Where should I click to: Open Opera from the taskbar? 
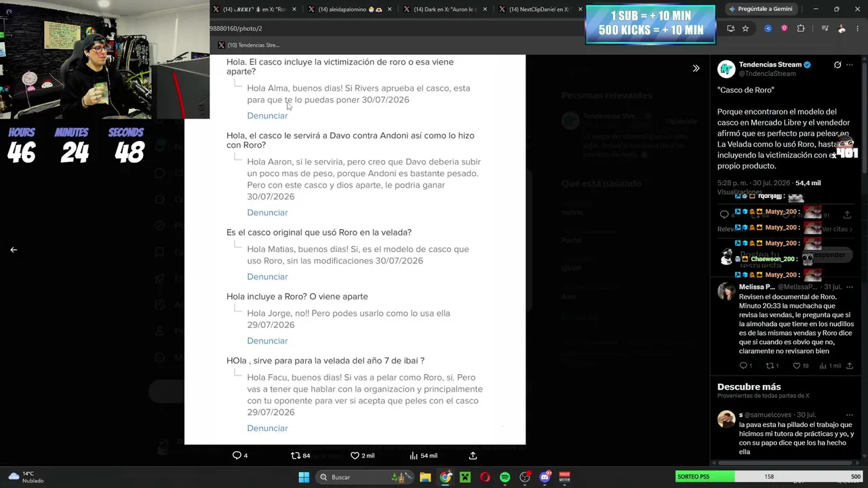pyautogui.click(x=485, y=477)
